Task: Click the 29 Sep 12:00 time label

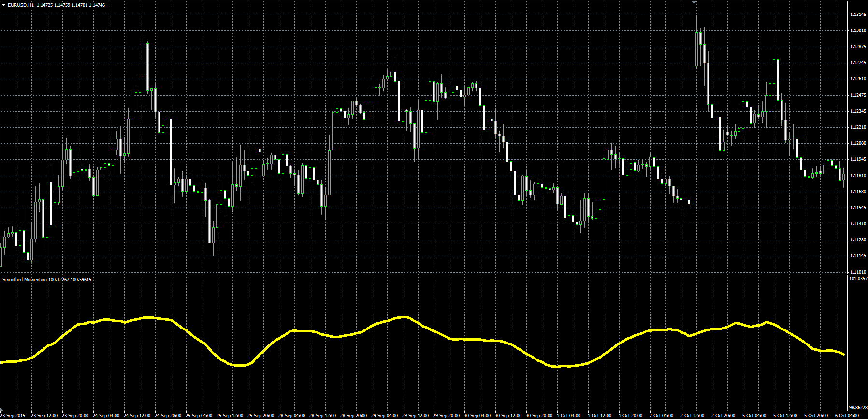Action: (416, 416)
